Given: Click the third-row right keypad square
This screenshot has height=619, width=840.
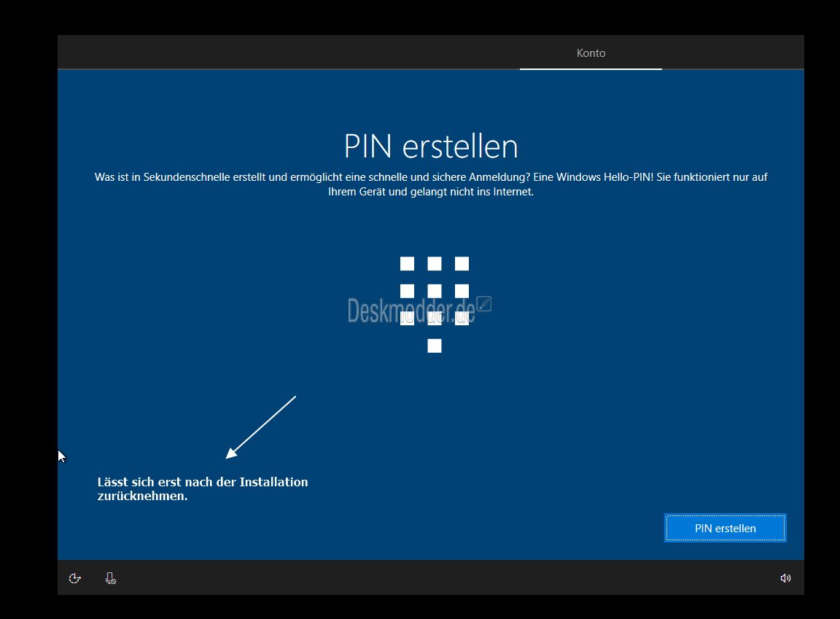Looking at the screenshot, I should (462, 319).
